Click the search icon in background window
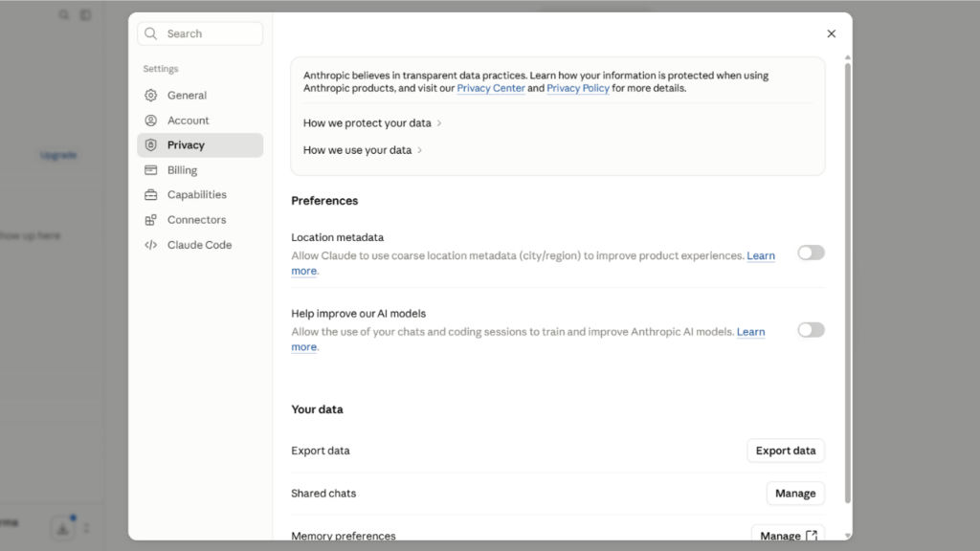980x551 pixels. pos(64,14)
